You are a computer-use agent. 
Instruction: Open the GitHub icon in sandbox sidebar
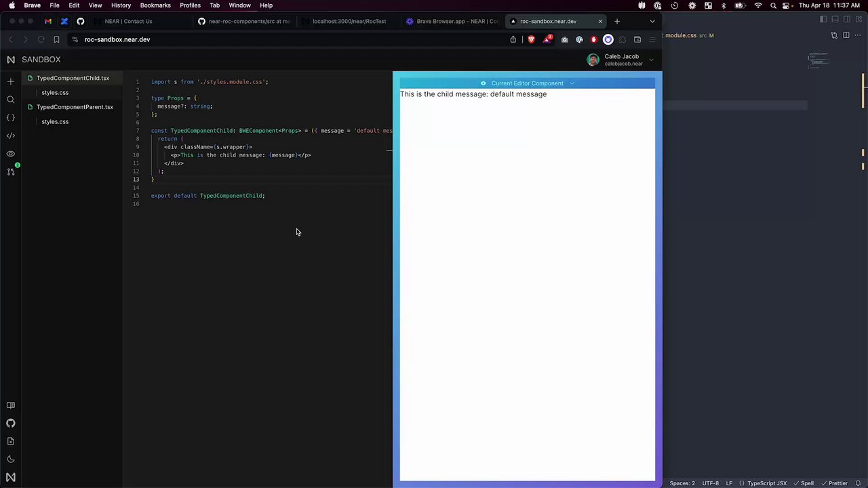tap(10, 423)
